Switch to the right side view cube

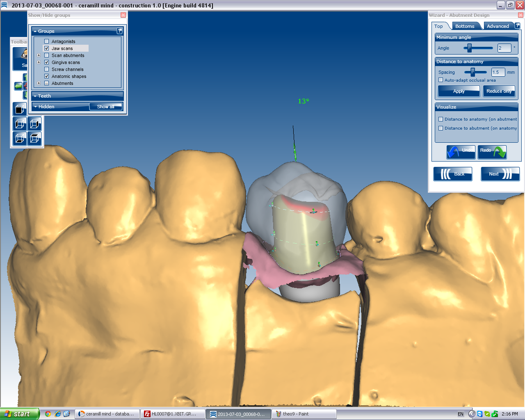35,124
